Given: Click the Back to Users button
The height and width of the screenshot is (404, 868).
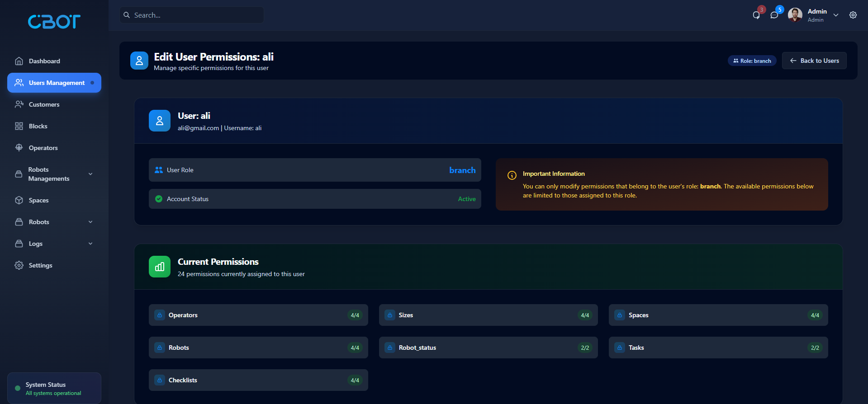Looking at the screenshot, I should 814,61.
